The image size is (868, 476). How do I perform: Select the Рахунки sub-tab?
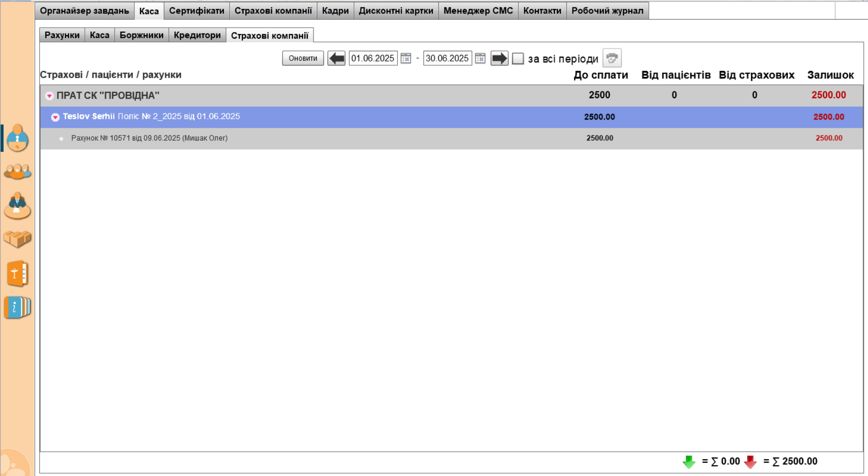[62, 35]
